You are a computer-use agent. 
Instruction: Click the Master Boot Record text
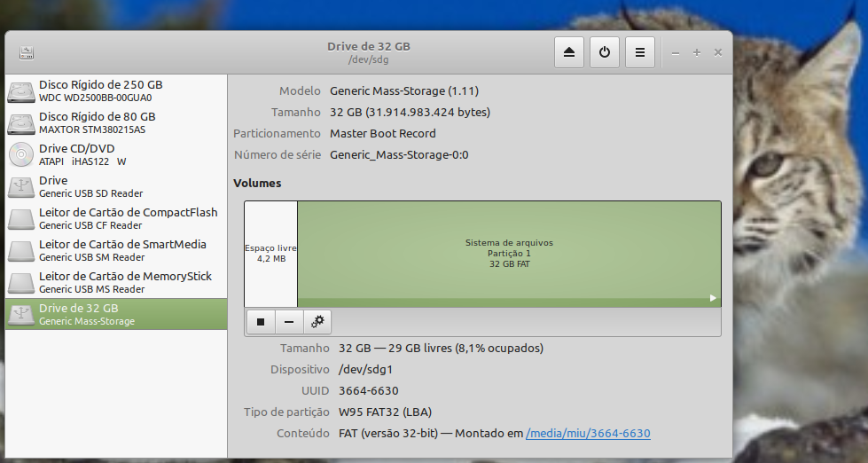(x=383, y=133)
